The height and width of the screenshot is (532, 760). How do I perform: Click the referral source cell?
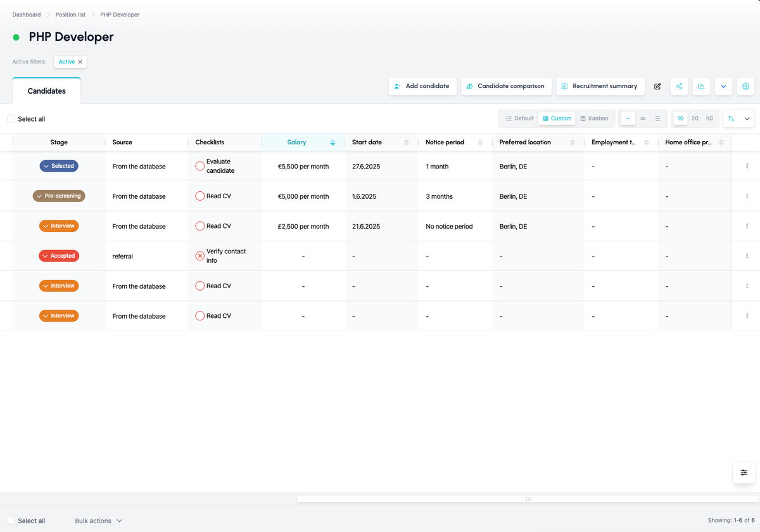tap(146, 256)
